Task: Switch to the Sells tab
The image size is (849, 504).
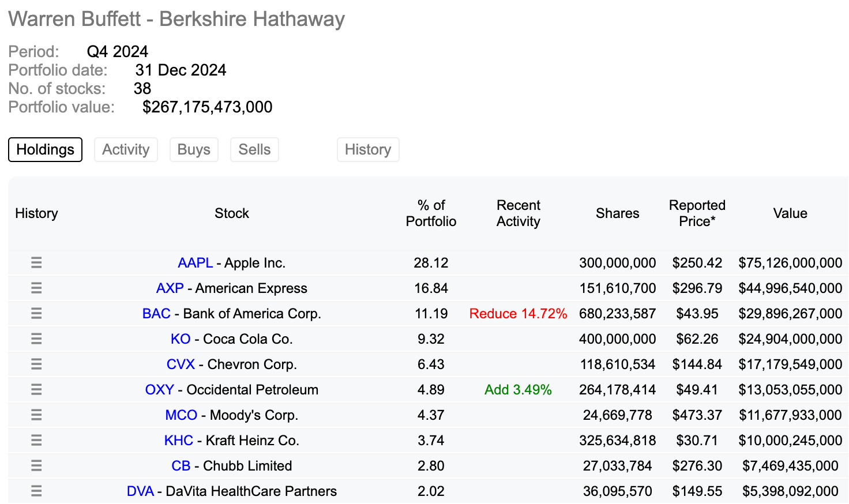Action: pos(254,149)
